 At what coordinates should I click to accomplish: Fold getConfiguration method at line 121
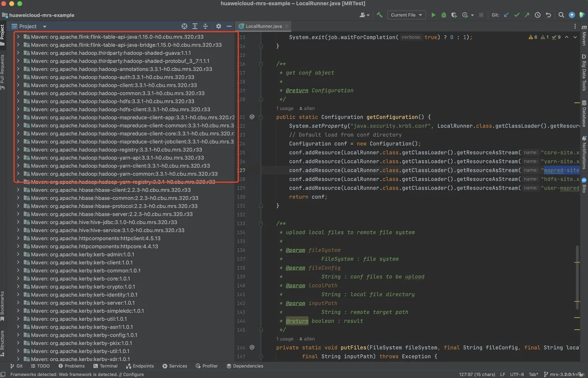261,117
